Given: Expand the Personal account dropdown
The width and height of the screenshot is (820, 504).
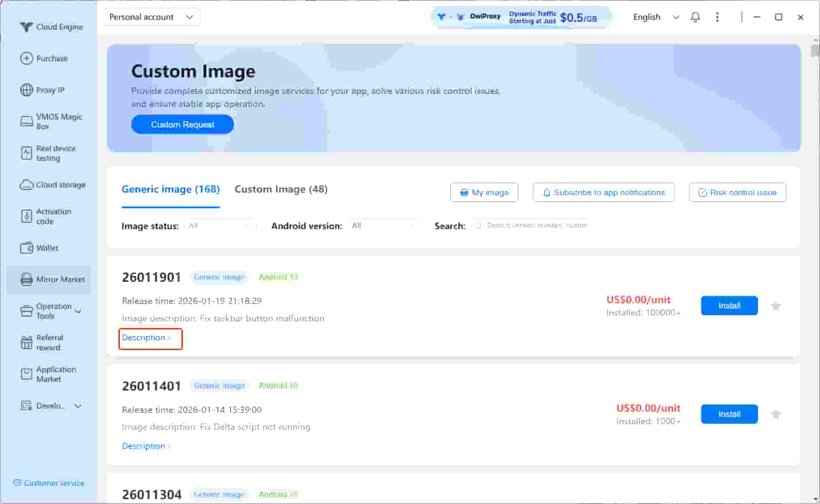Looking at the screenshot, I should (151, 17).
